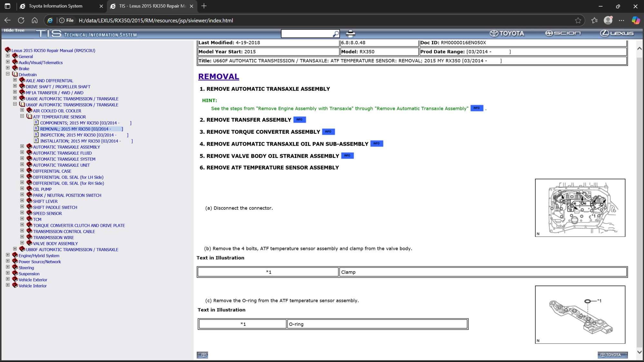Switch to Toyota Information System tab
Viewport: 644px width, 362px height.
[x=55, y=6]
